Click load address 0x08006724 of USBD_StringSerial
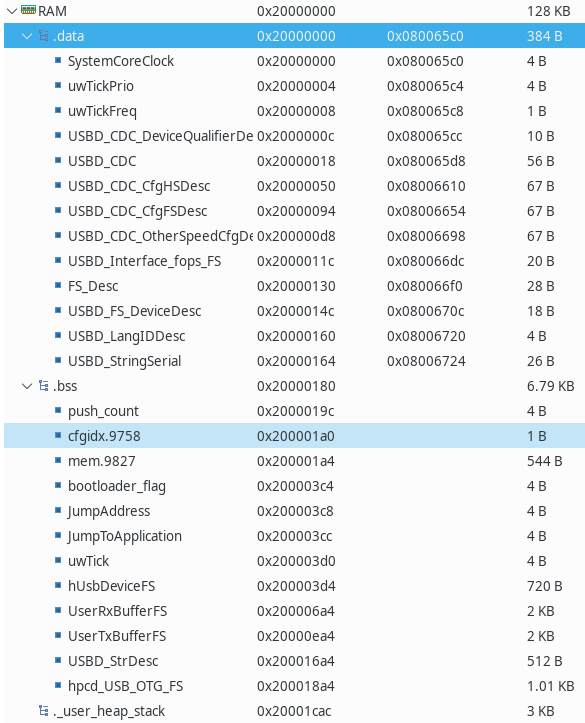Image resolution: width=585 pixels, height=723 pixels. point(426,361)
